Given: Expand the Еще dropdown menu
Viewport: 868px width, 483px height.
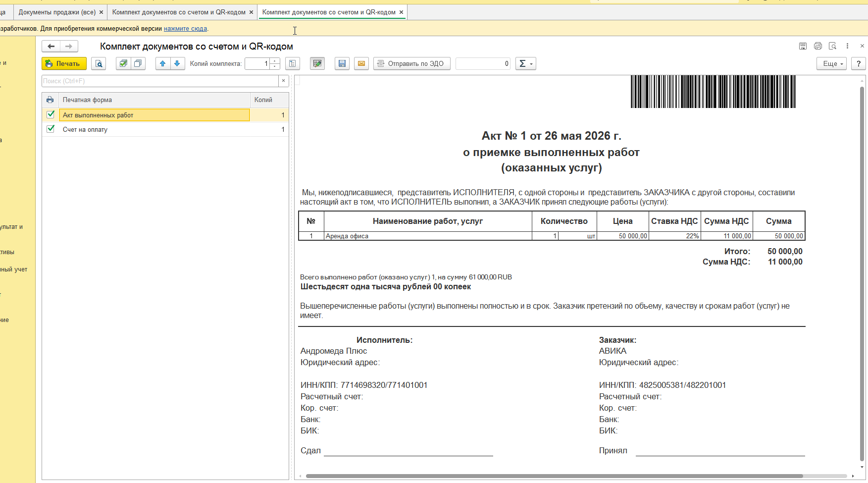Looking at the screenshot, I should click(831, 63).
